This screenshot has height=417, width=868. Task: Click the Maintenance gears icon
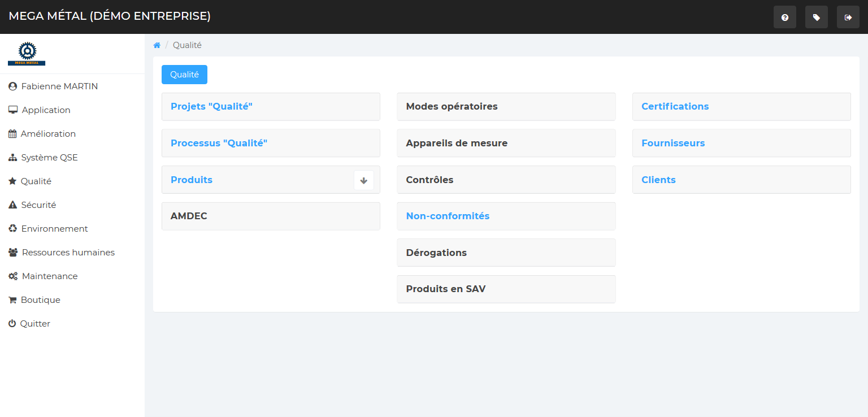point(12,276)
